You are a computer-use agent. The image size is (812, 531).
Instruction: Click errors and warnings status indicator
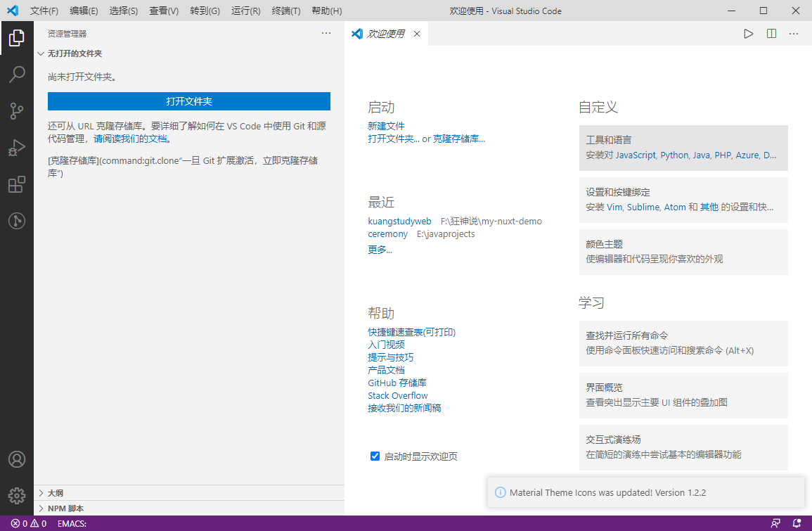[x=29, y=523]
